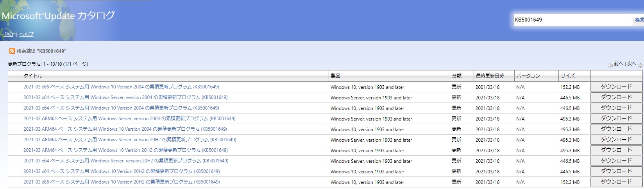This screenshot has width=644, height=189.
Task: Sort results by 製品 column header
Action: [335, 76]
